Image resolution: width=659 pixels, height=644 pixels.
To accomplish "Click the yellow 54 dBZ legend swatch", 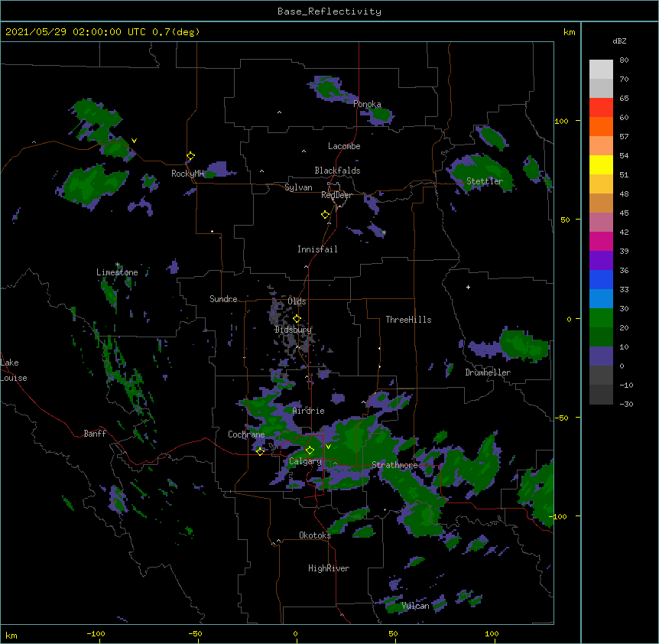I will pyautogui.click(x=601, y=164).
